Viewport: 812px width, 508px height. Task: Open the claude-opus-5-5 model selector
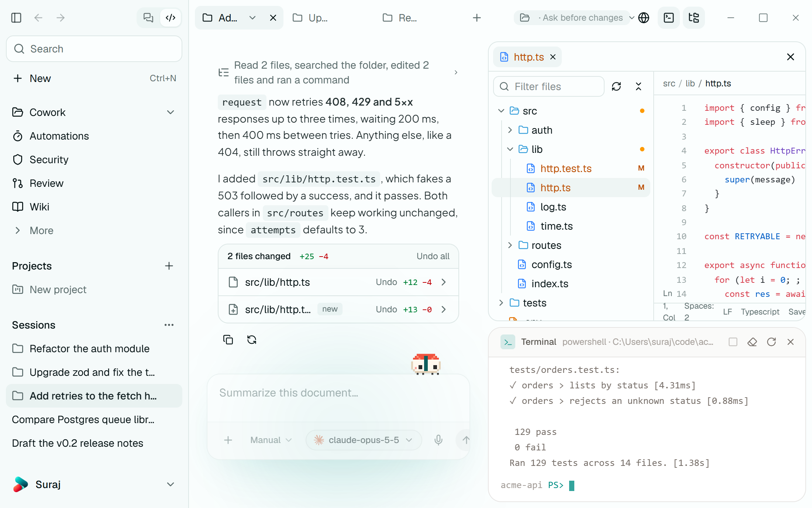363,440
